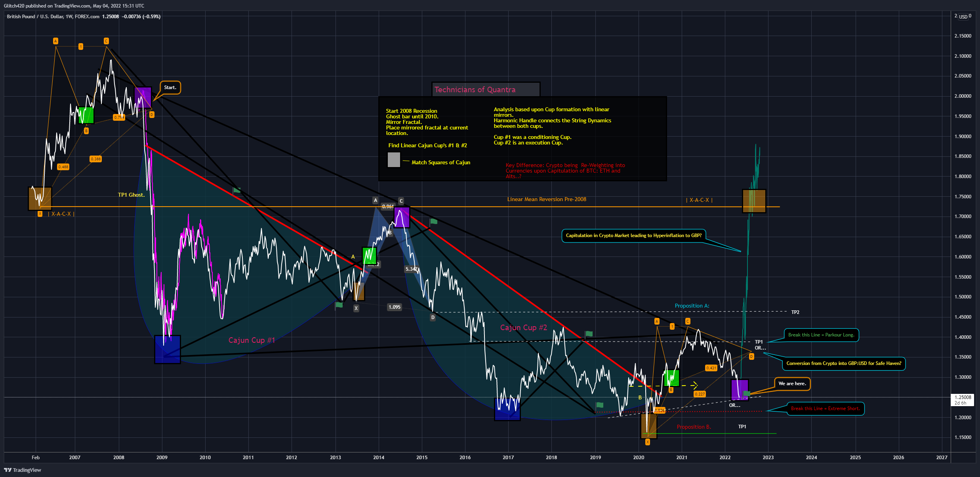Click the '0.431' ratio label

click(x=711, y=368)
